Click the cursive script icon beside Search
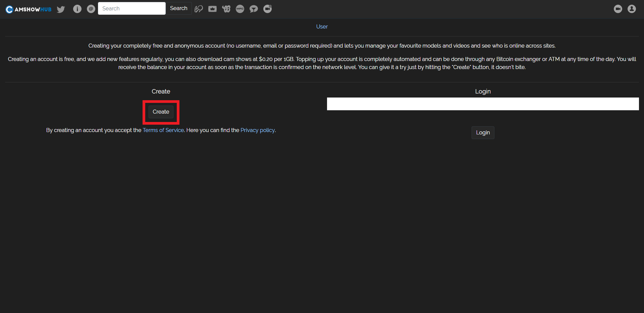 199,9
